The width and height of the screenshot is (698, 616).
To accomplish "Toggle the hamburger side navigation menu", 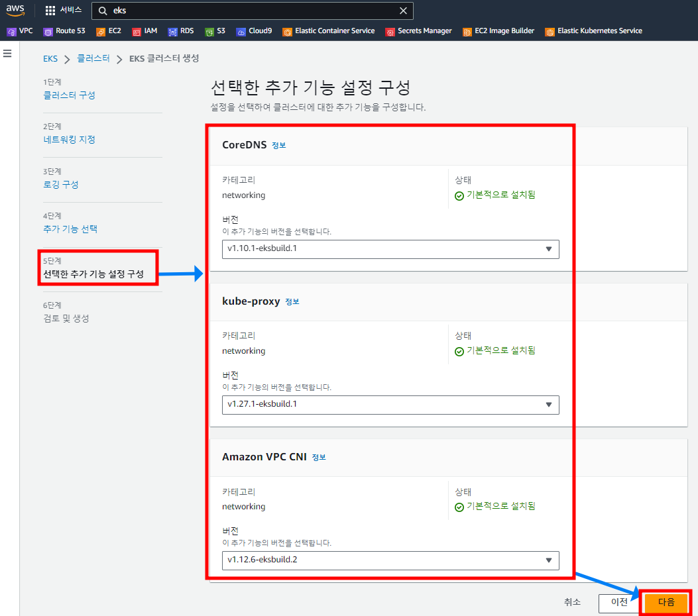I will tap(7, 54).
